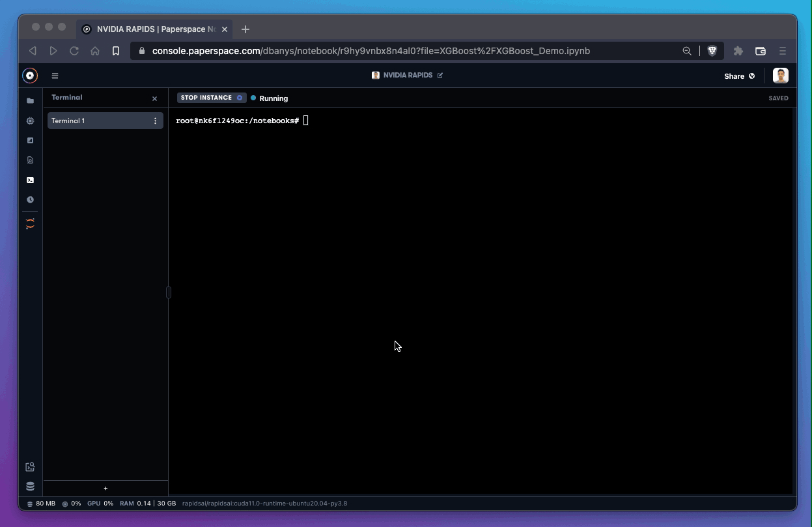Bookmark this page

tap(116, 51)
